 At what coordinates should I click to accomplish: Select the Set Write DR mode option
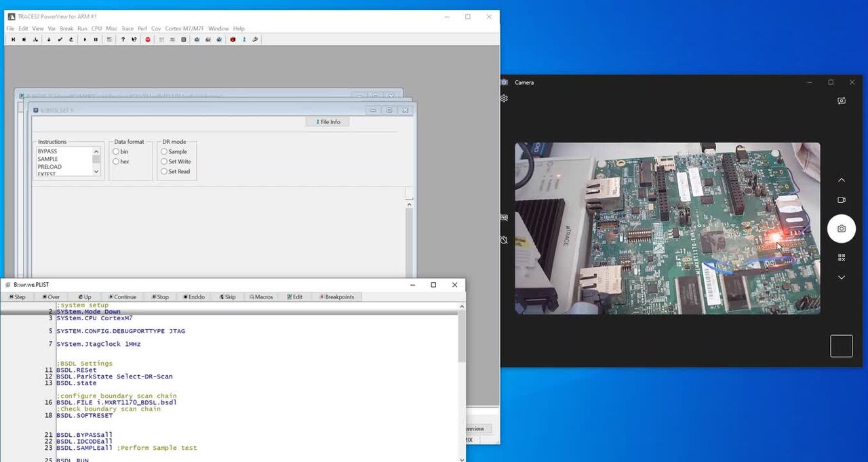tap(165, 161)
